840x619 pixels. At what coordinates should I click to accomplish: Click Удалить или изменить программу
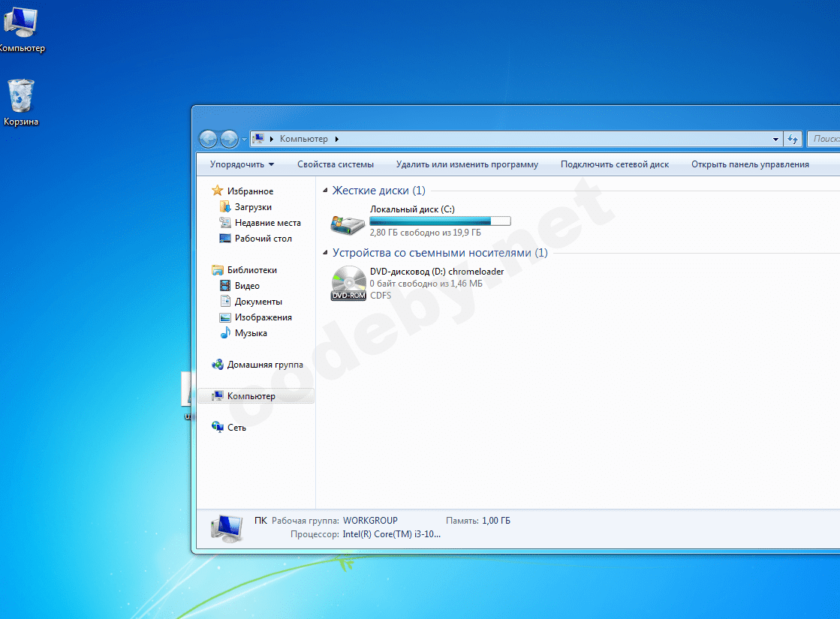pos(467,164)
